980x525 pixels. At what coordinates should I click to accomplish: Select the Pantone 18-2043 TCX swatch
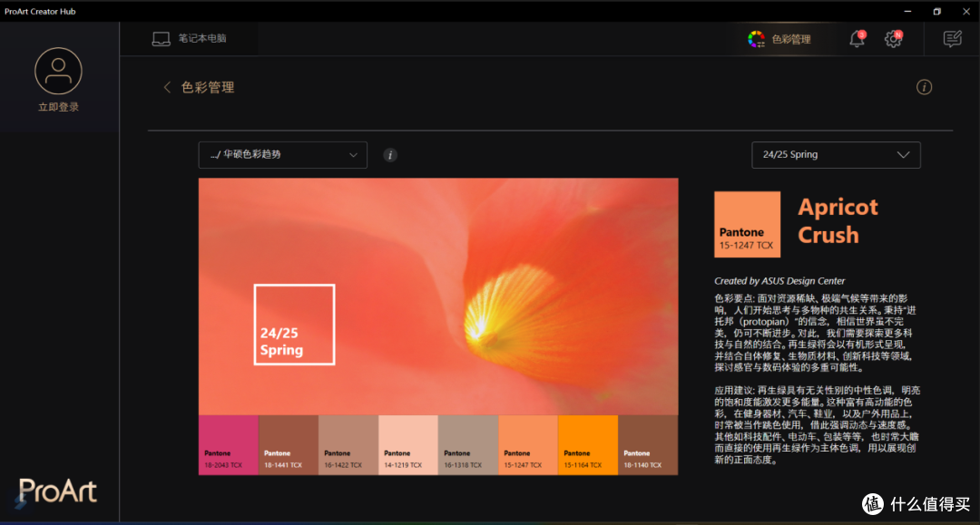pos(228,445)
